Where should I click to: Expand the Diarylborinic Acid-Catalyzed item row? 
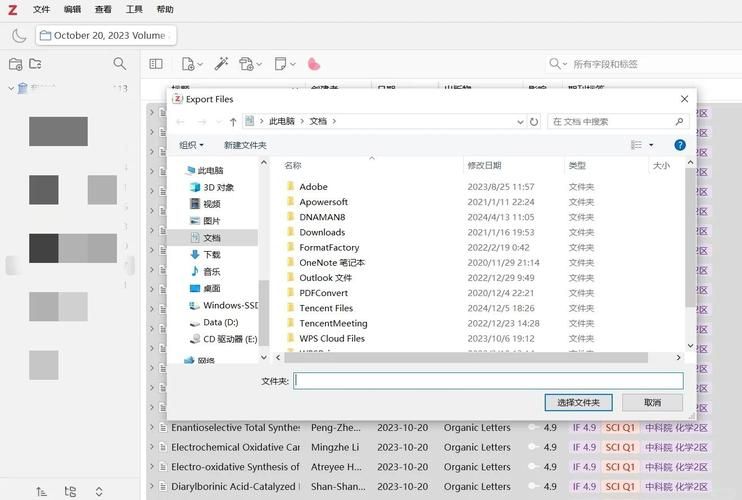point(152,486)
